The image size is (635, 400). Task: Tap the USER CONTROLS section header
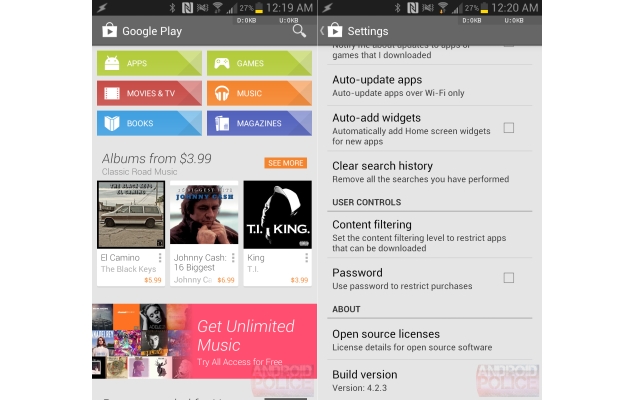367,202
